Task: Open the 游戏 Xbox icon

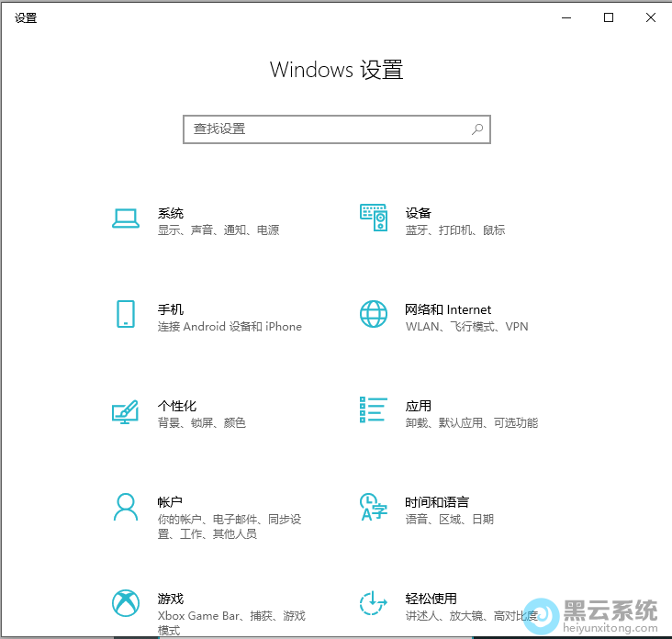Action: 126,603
